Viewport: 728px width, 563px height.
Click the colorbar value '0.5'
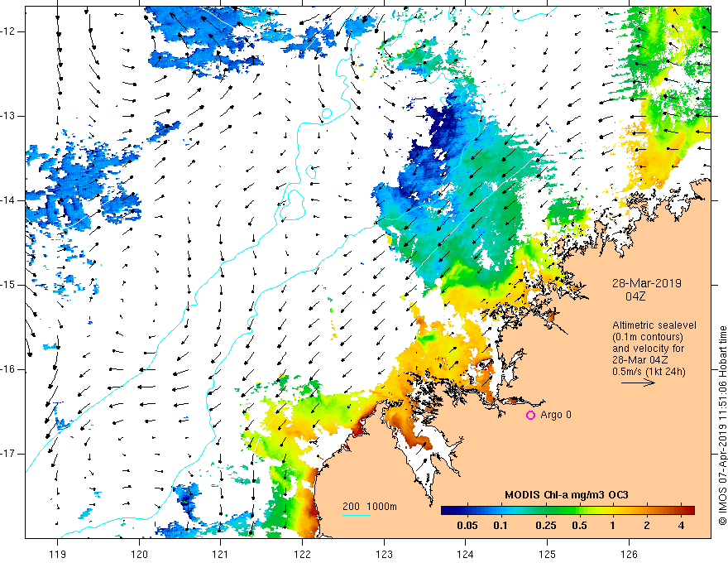pos(579,526)
